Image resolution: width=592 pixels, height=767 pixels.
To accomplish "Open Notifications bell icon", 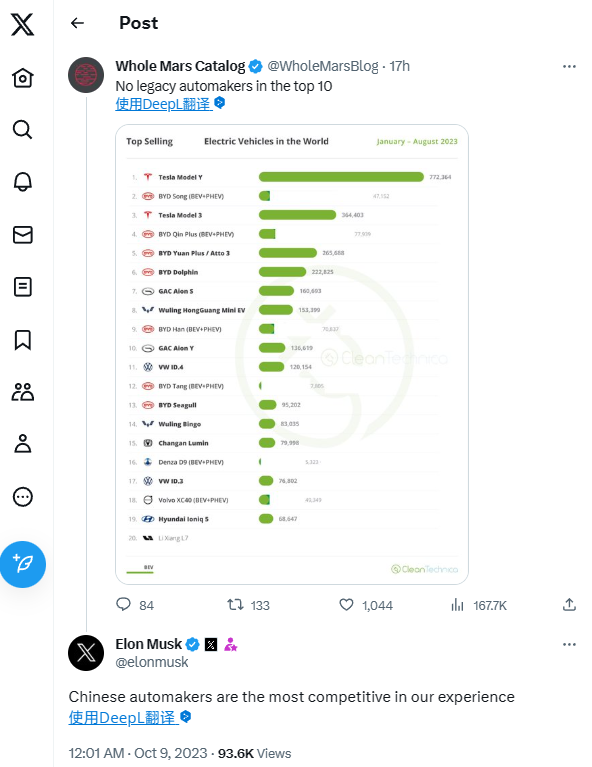I will 23,182.
